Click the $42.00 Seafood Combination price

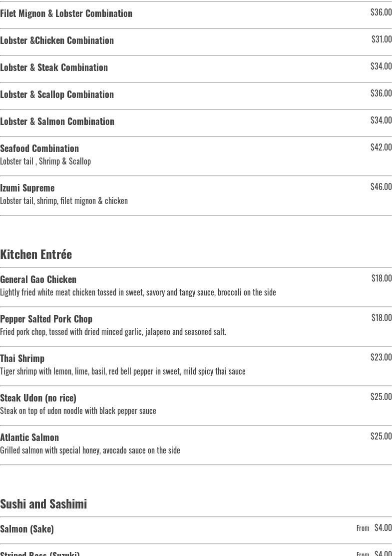pyautogui.click(x=381, y=147)
